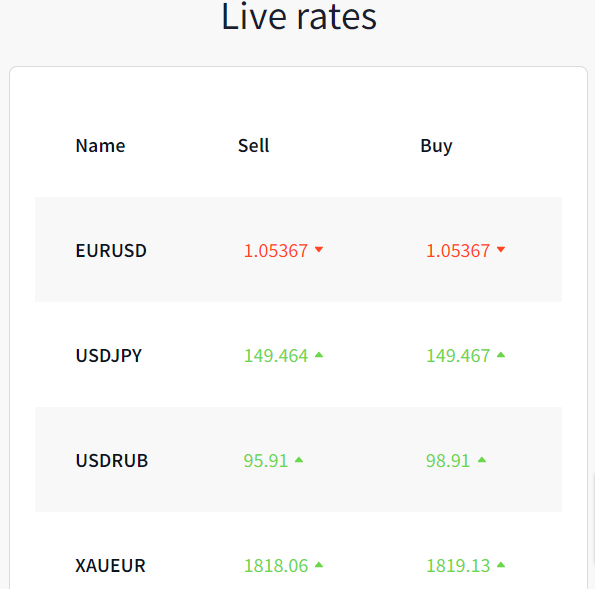Image resolution: width=595 pixels, height=589 pixels.
Task: Open the USDRUB instrument row
Action: [x=298, y=460]
